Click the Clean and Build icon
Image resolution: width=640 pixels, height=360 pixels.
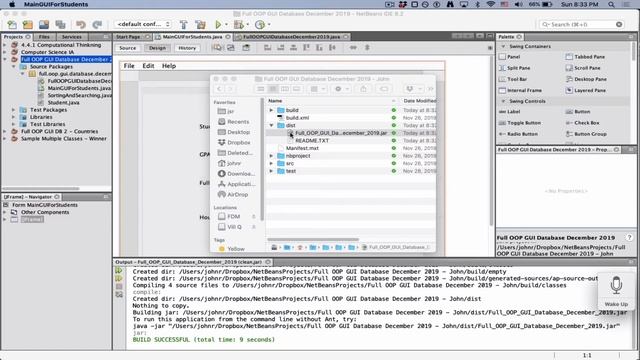[200, 25]
